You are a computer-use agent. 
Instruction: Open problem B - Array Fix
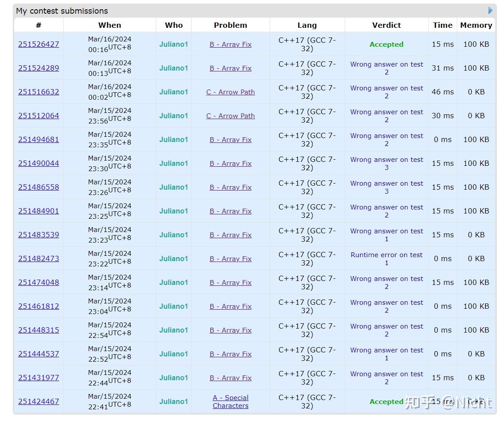click(x=230, y=44)
